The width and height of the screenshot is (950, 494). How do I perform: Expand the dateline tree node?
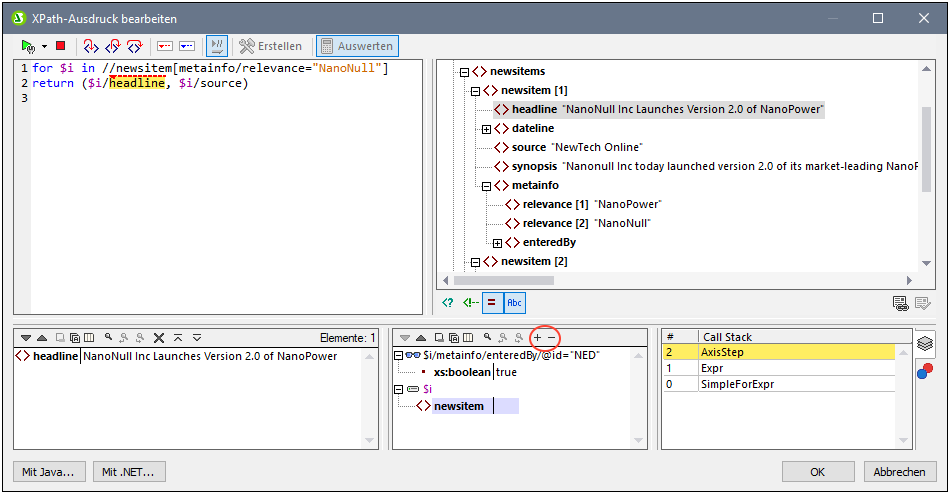pos(486,129)
